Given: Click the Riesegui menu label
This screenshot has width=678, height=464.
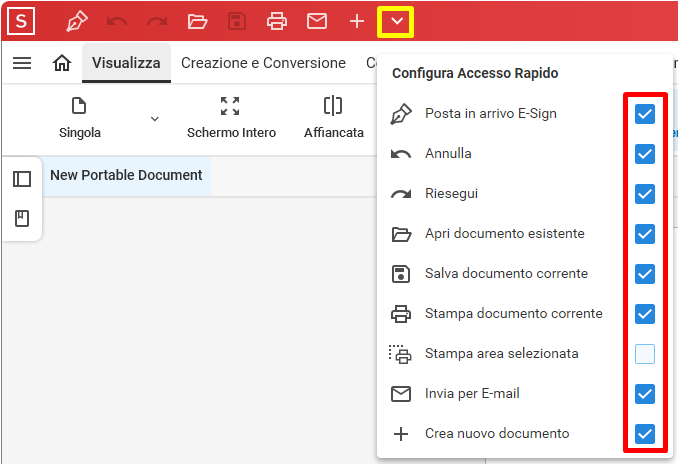Looking at the screenshot, I should [451, 193].
